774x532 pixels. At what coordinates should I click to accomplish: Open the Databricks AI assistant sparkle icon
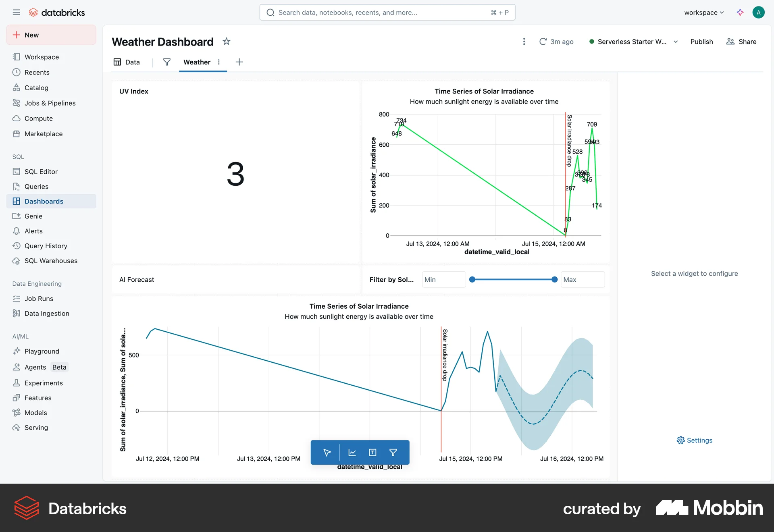(x=740, y=12)
